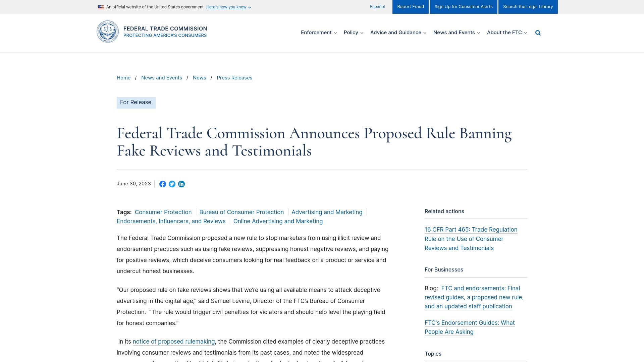The image size is (644, 362).
Task: Click the For Release label
Action: pos(136,103)
